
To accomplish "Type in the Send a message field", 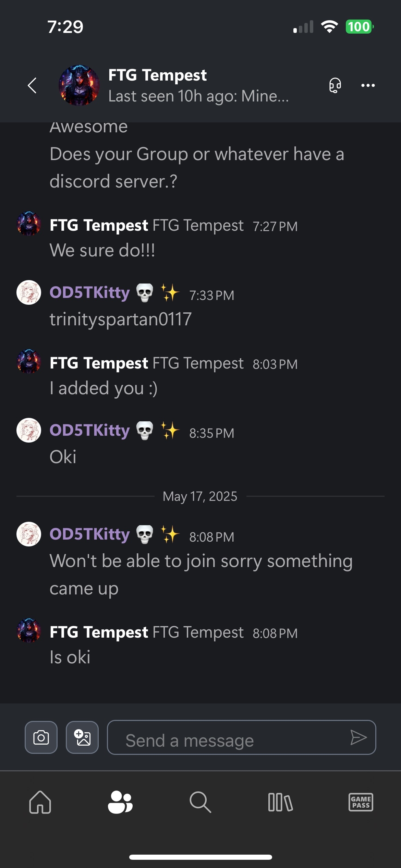I will [233, 737].
